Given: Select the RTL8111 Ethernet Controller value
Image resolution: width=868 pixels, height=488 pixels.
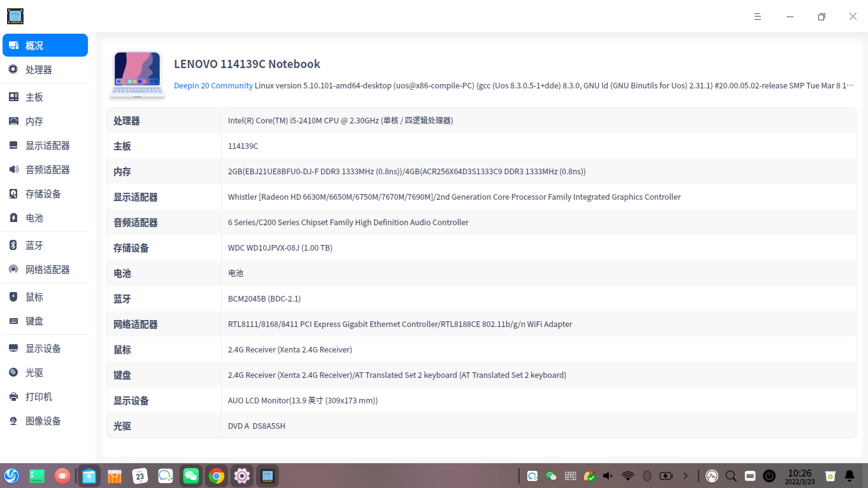Looking at the screenshot, I should click(x=400, y=324).
